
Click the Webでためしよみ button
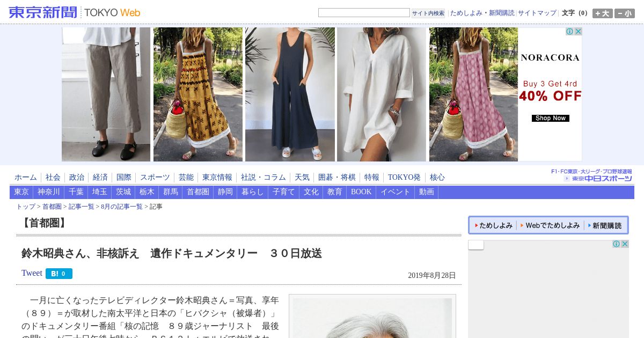(550, 226)
